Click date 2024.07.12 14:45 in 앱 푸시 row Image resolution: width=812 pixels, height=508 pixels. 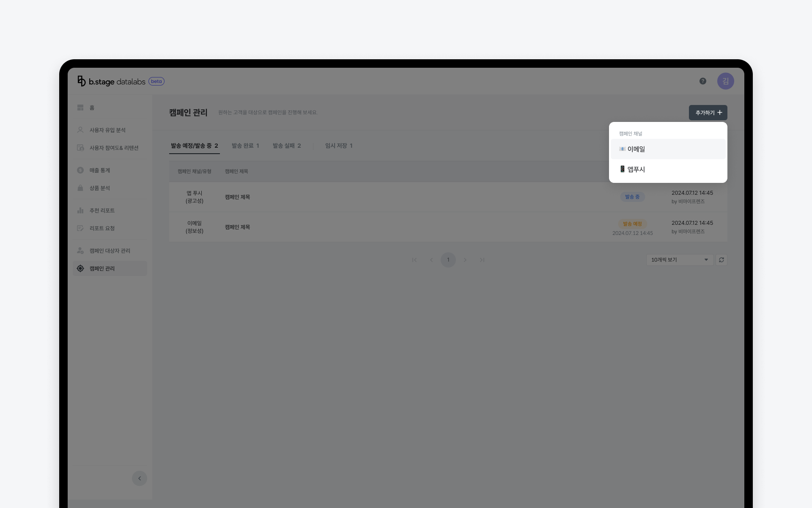(x=692, y=193)
